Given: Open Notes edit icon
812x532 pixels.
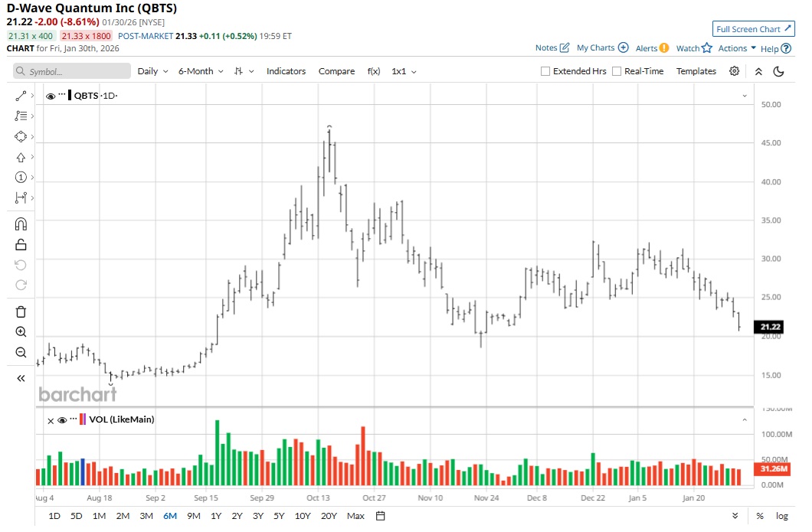Looking at the screenshot, I should (565, 47).
